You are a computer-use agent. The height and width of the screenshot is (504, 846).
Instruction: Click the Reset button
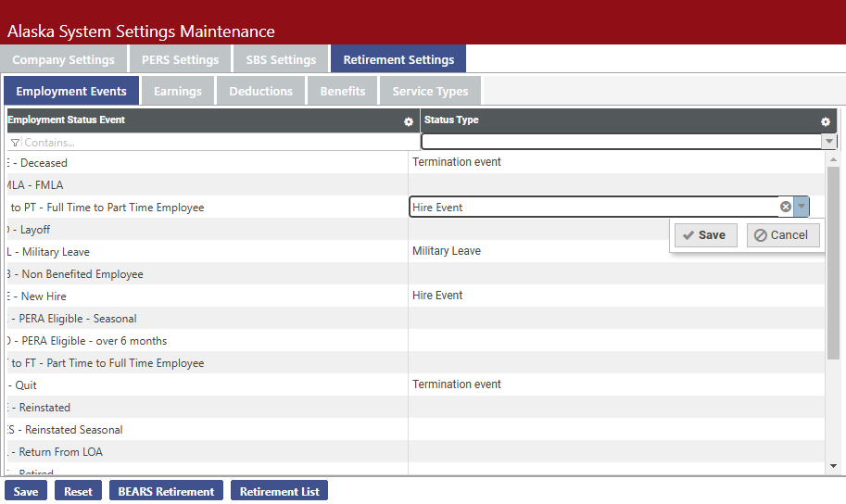click(78, 492)
